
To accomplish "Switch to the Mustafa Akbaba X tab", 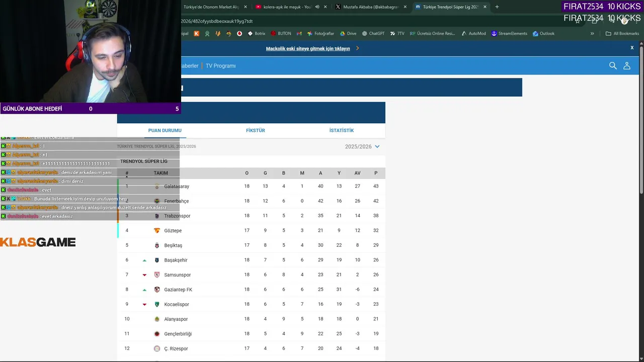I will tap(370, 7).
